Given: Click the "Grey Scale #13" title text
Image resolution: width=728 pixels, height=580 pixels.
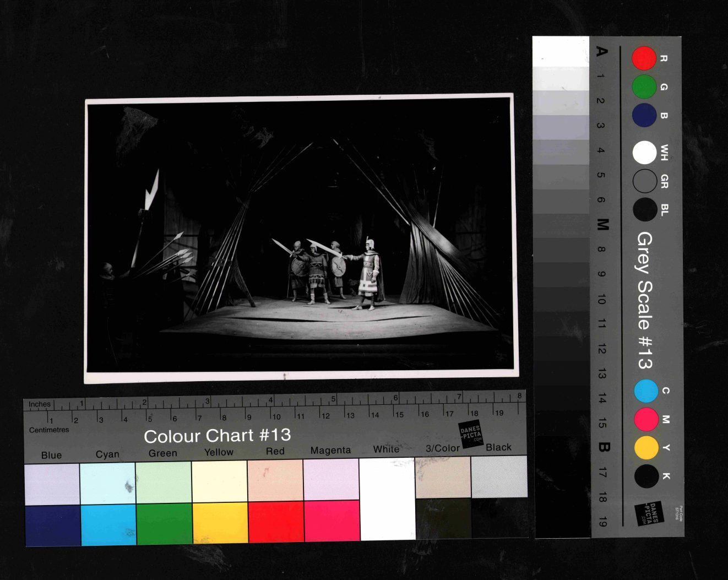Looking at the screenshot, I should [644, 300].
